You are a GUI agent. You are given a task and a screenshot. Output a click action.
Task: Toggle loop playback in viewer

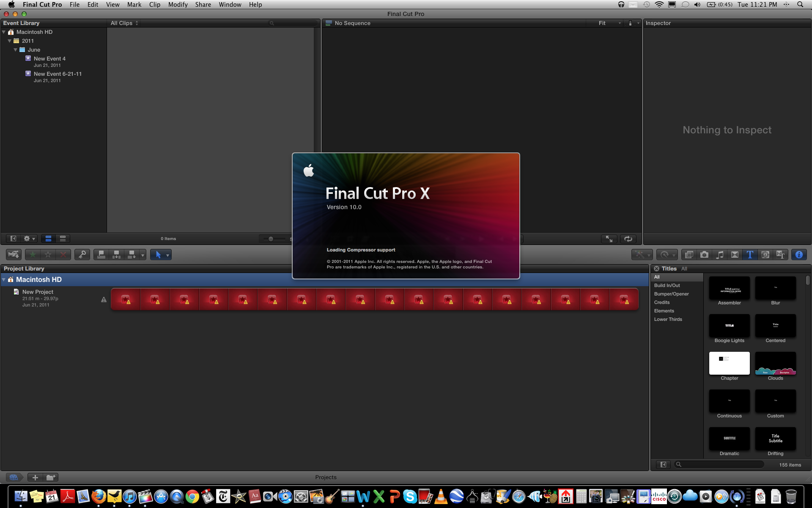pyautogui.click(x=628, y=239)
